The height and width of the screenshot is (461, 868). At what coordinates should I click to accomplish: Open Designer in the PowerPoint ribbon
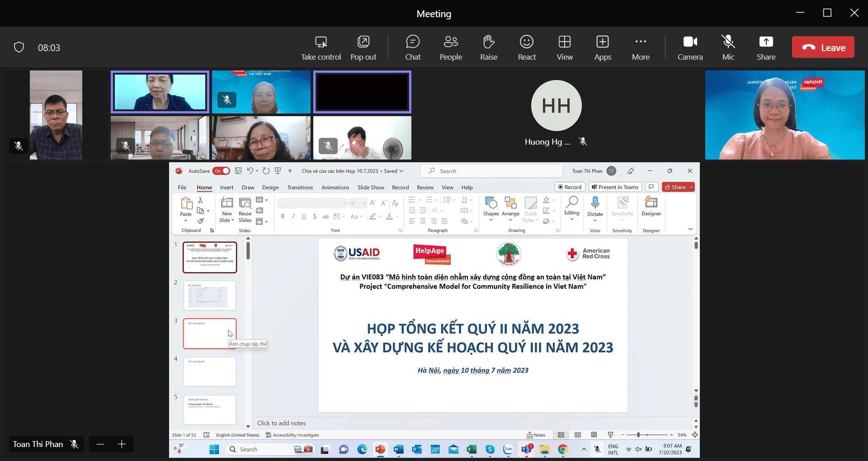[651, 206]
